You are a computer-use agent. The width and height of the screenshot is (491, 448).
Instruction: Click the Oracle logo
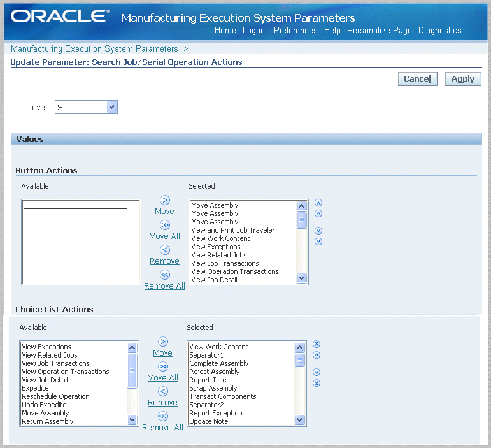coord(60,16)
